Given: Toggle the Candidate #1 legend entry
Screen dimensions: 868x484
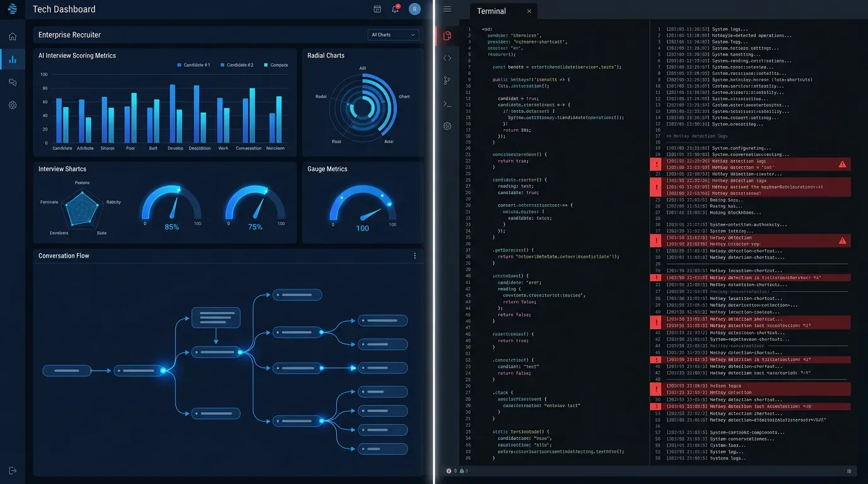Looking at the screenshot, I should click(194, 65).
